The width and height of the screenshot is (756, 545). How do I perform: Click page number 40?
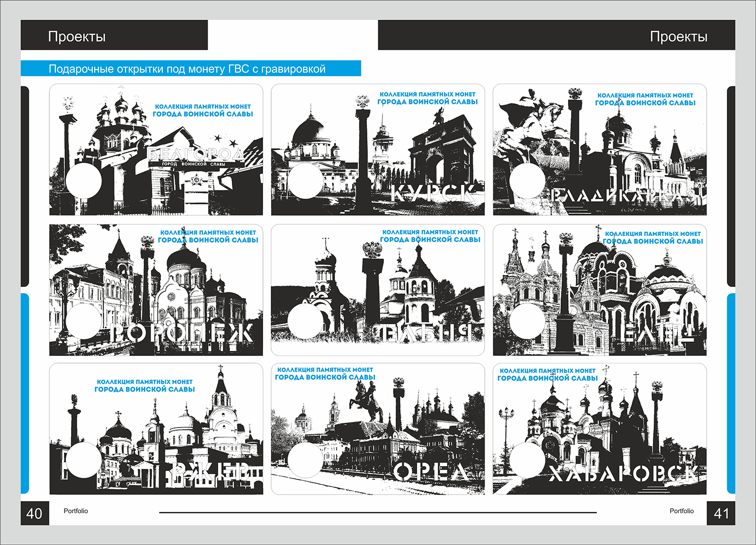(x=34, y=513)
